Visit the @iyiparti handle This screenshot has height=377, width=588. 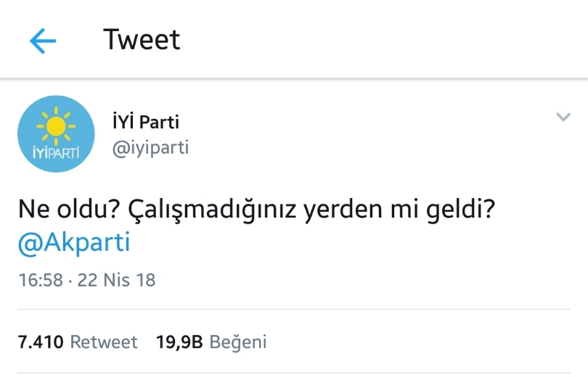[150, 148]
